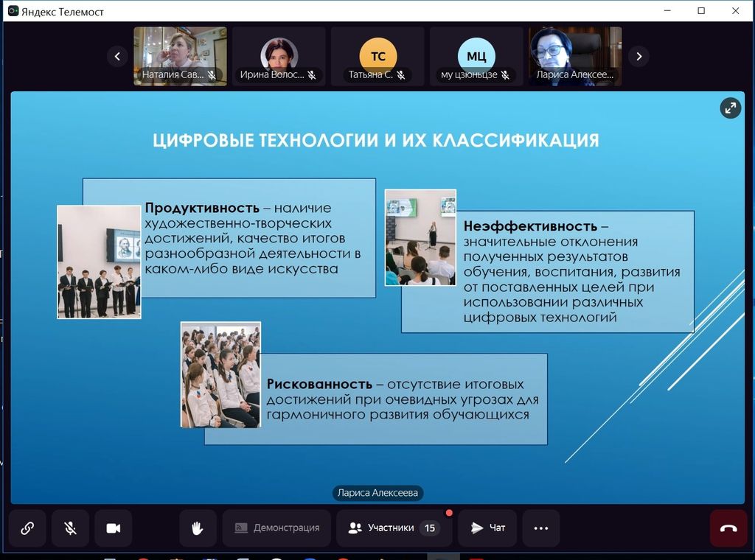Start screen sharing with Демонстрация button
Image resolution: width=755 pixels, height=560 pixels.
click(276, 528)
